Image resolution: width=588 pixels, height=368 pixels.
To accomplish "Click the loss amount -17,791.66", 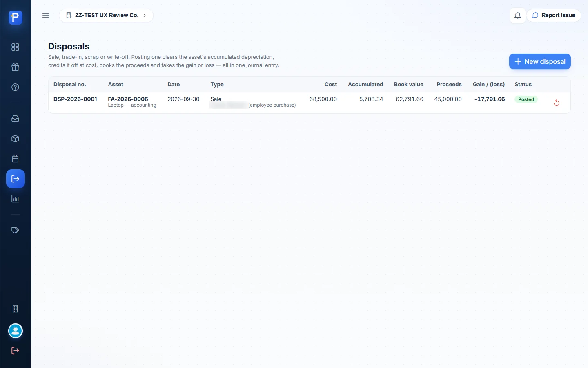I will 490,99.
